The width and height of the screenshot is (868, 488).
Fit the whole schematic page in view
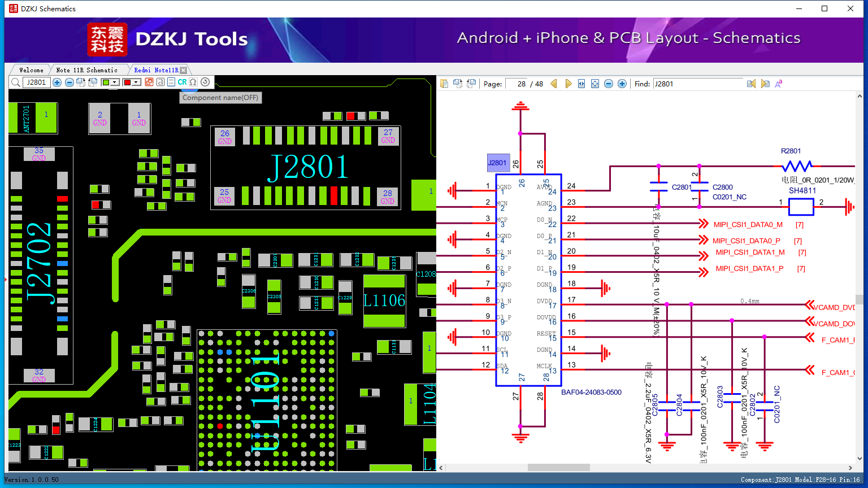tap(595, 84)
